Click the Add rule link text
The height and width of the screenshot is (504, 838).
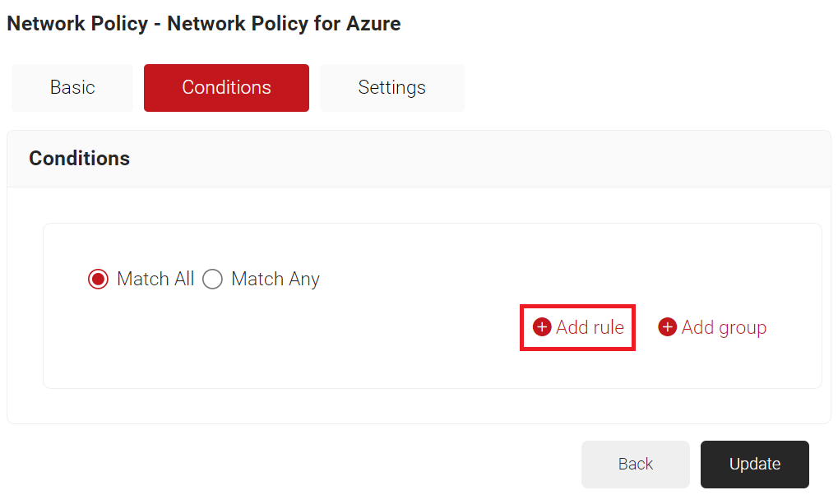click(x=590, y=327)
